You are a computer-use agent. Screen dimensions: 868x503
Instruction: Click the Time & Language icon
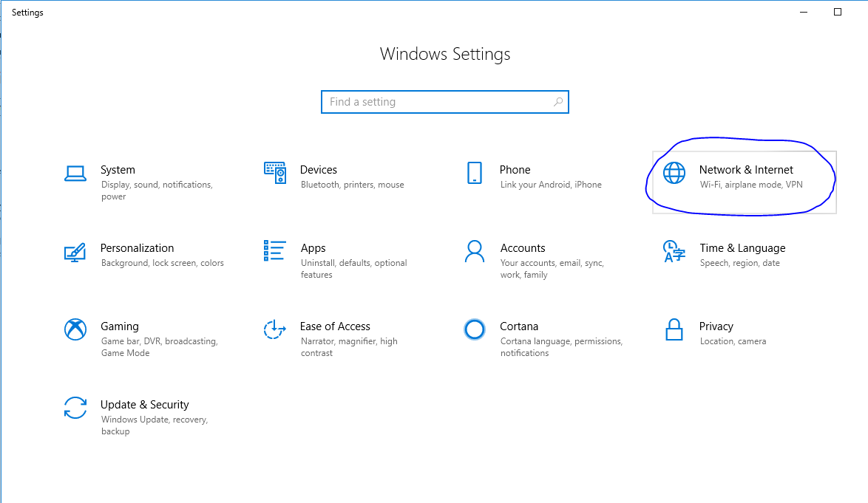(674, 251)
